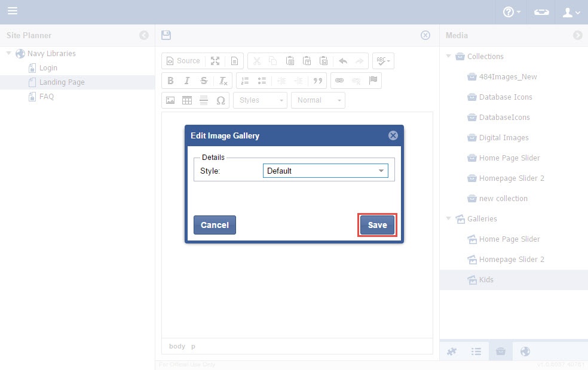Open the help menu in header

[512, 12]
